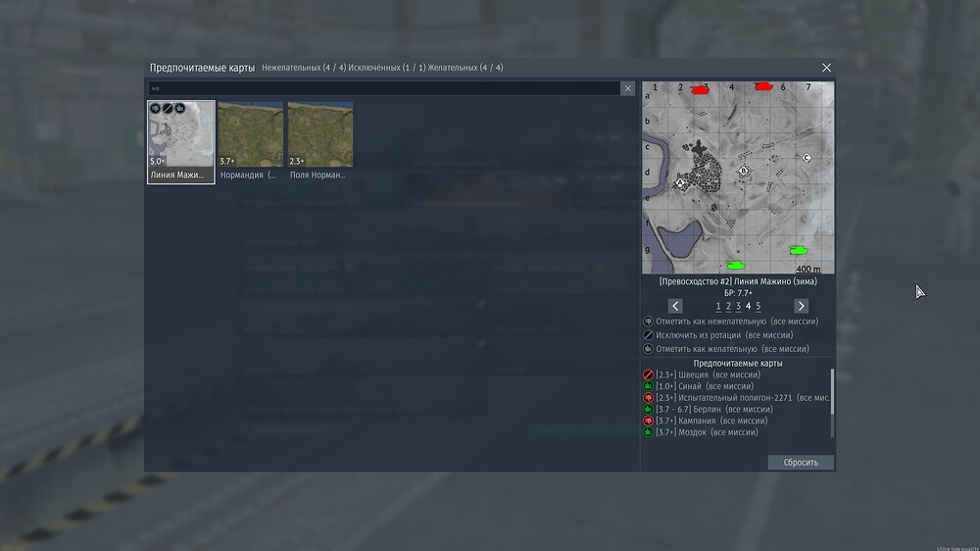Select the Берлин 3.7 - 6.7 entry text
The height and width of the screenshot is (551, 980).
pos(714,409)
